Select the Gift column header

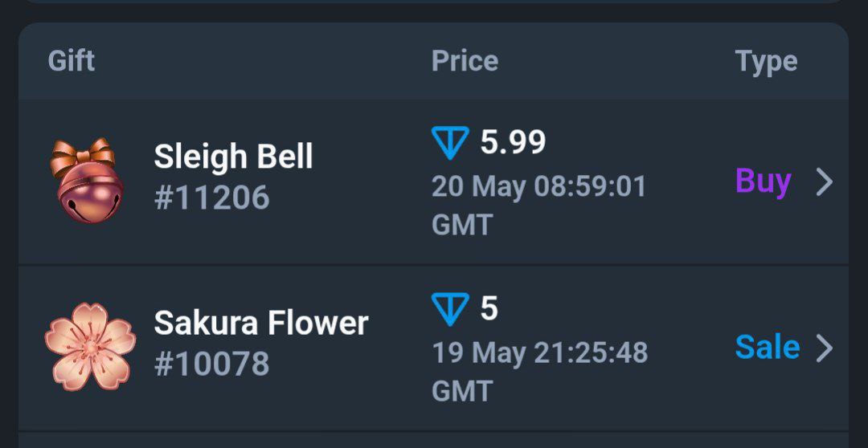[x=72, y=61]
